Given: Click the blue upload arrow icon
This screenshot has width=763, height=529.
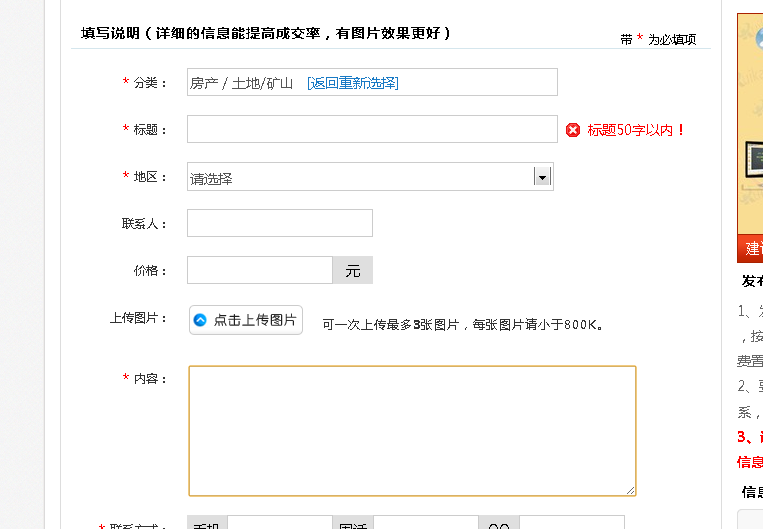Looking at the screenshot, I should [x=200, y=320].
